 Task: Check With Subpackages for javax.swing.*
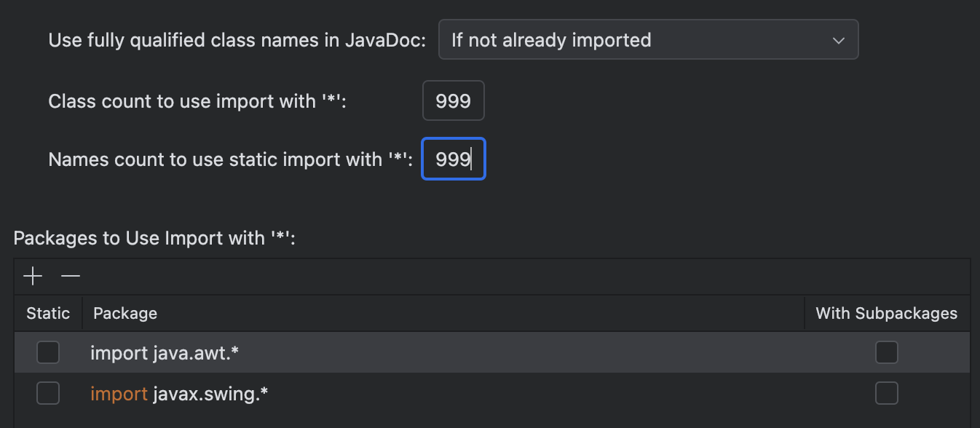[x=886, y=393]
